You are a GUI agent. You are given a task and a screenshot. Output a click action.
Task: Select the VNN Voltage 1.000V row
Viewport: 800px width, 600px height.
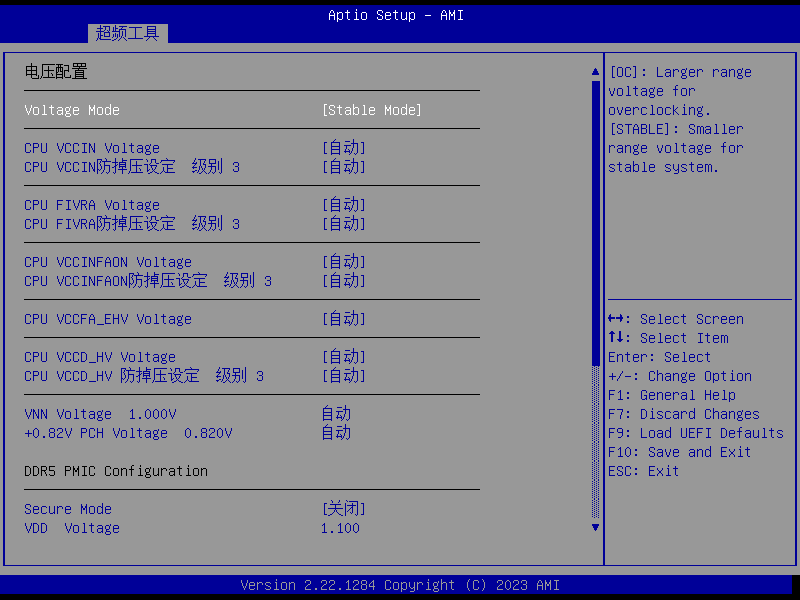click(x=100, y=414)
